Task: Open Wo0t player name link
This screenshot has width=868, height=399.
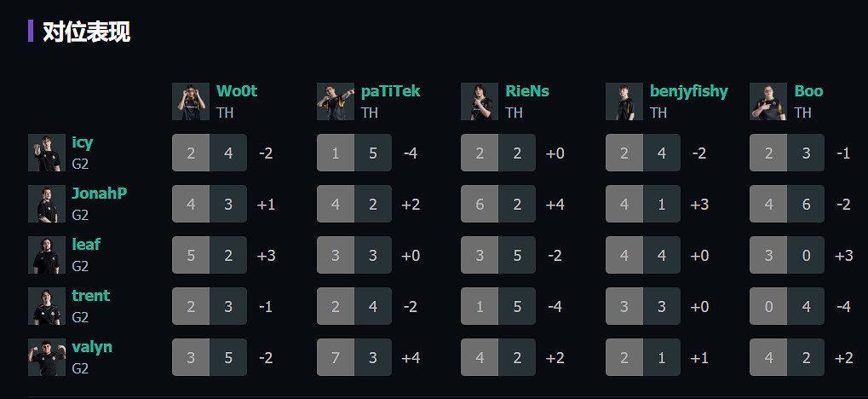Action: tap(237, 91)
